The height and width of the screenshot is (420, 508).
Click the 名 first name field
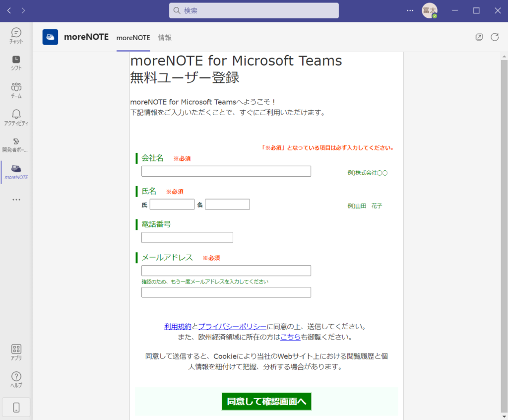(x=227, y=205)
